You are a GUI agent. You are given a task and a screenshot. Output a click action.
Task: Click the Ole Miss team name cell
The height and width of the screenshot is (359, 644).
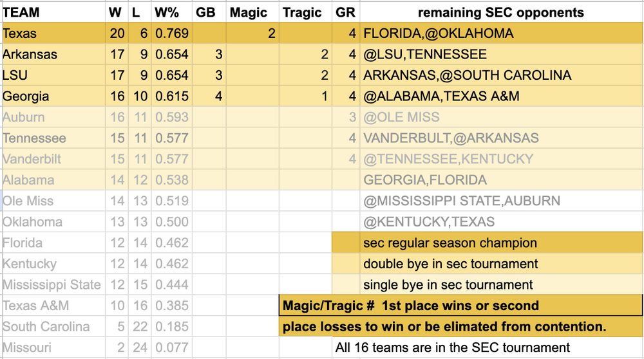pyautogui.click(x=27, y=201)
